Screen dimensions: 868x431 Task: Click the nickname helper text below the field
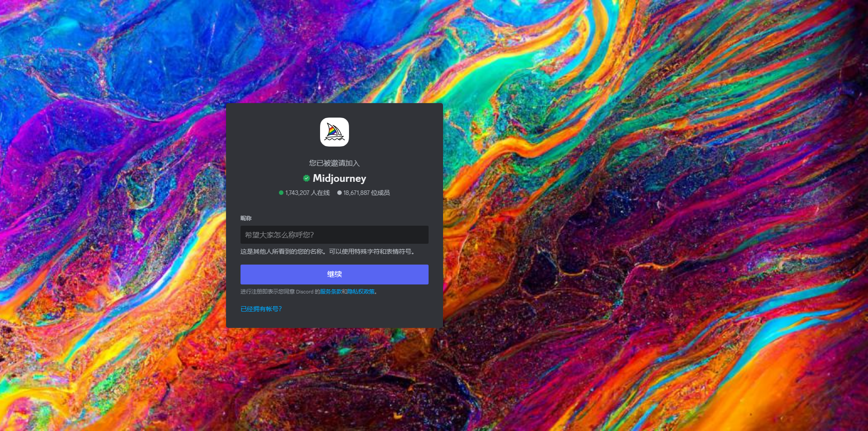tap(328, 251)
